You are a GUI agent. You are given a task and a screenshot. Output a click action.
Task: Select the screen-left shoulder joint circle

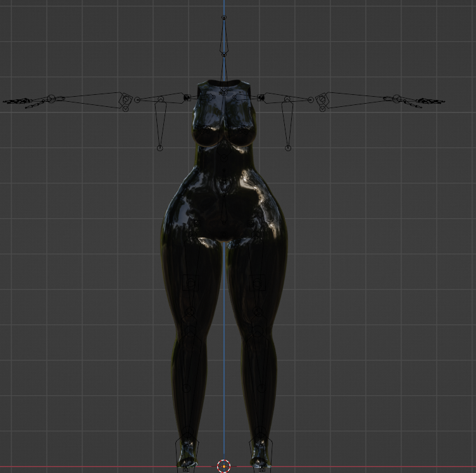pos(137,99)
